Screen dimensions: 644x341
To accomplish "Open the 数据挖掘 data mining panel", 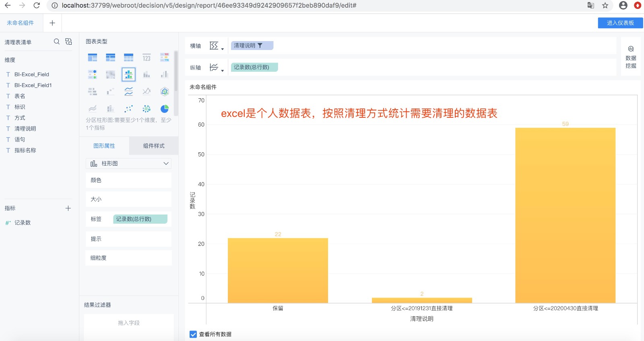I will (x=631, y=57).
